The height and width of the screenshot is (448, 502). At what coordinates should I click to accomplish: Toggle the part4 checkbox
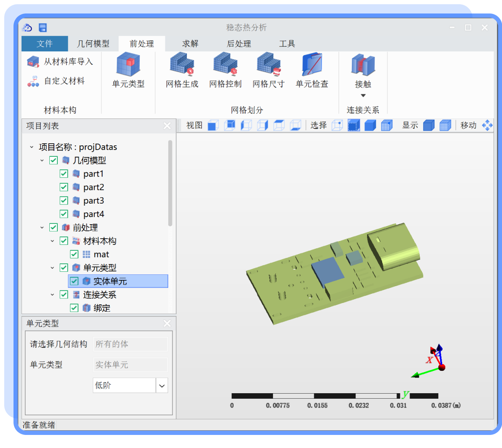coord(64,214)
